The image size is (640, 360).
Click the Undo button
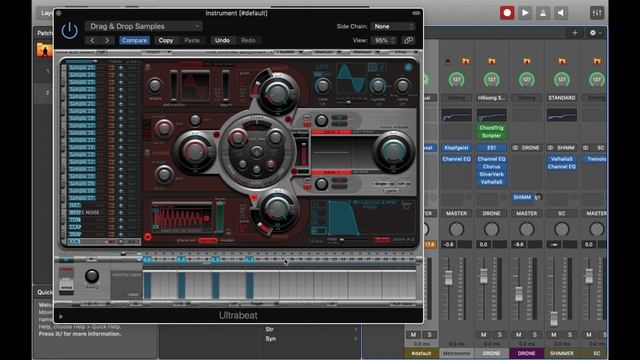coord(222,40)
